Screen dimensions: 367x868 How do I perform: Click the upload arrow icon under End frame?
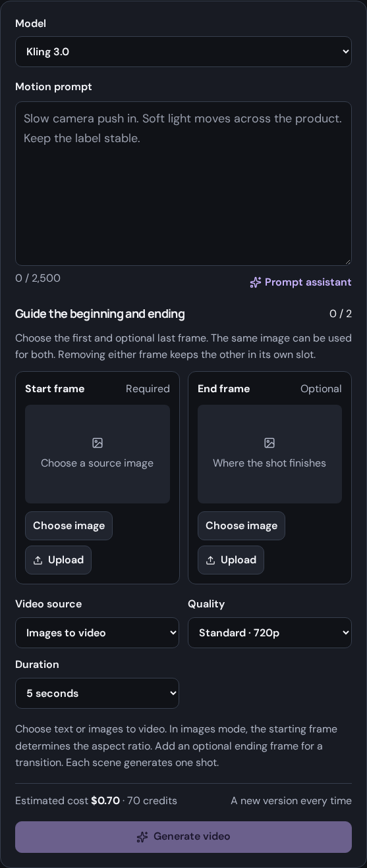pyautogui.click(x=211, y=560)
